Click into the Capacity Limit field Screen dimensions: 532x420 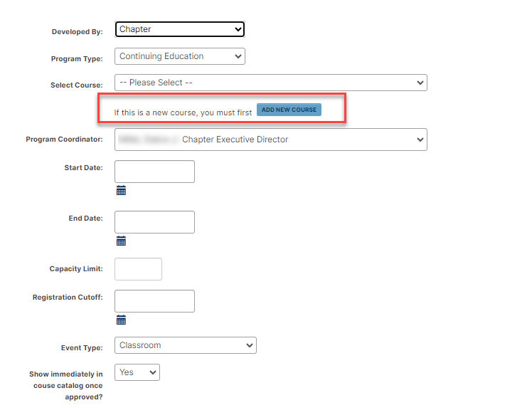point(138,269)
